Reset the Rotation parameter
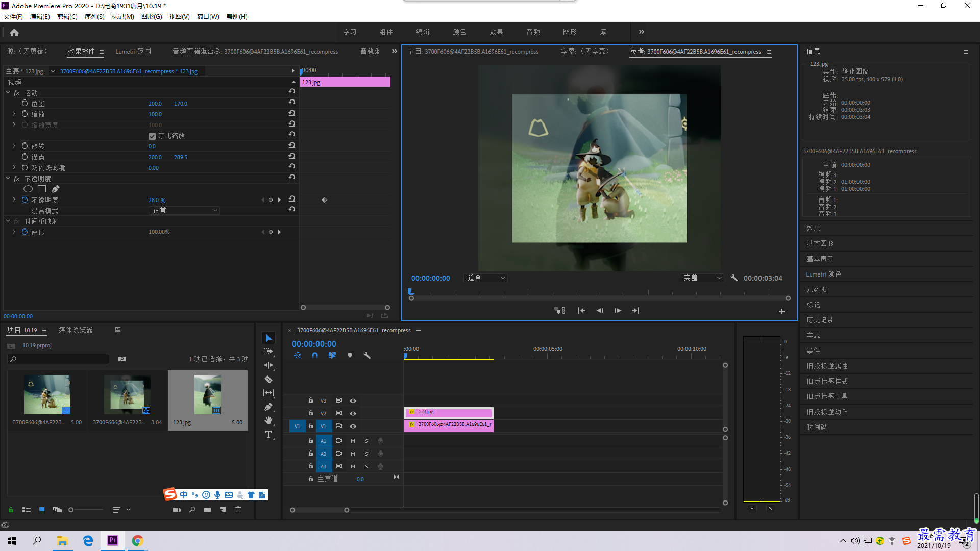Screen dimensions: 980x551 (x=292, y=145)
